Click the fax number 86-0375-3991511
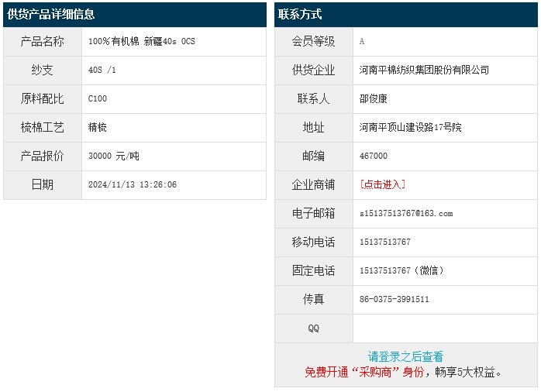541x392 pixels. 395,299
